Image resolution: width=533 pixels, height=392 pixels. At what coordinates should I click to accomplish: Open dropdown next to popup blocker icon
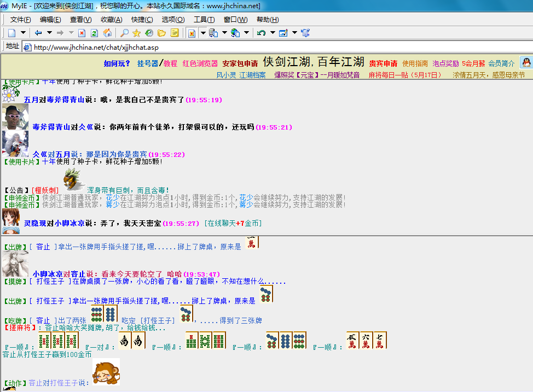pyautogui.click(x=203, y=33)
